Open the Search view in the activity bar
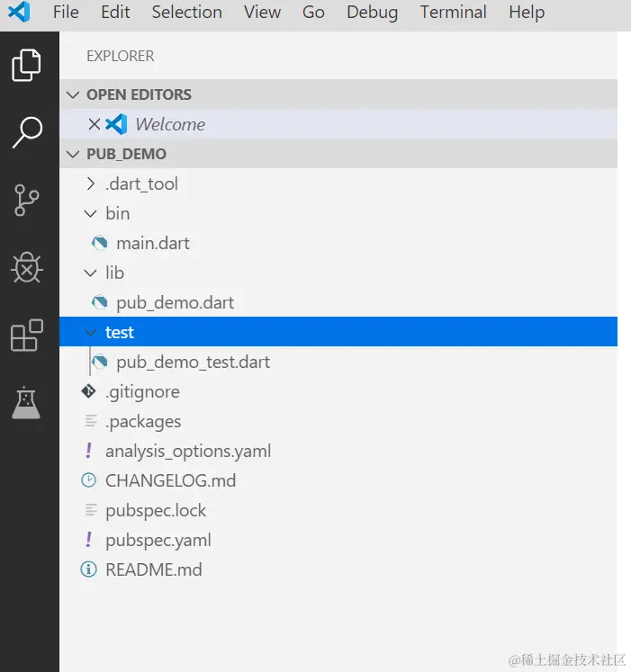The image size is (631, 672). 27,132
